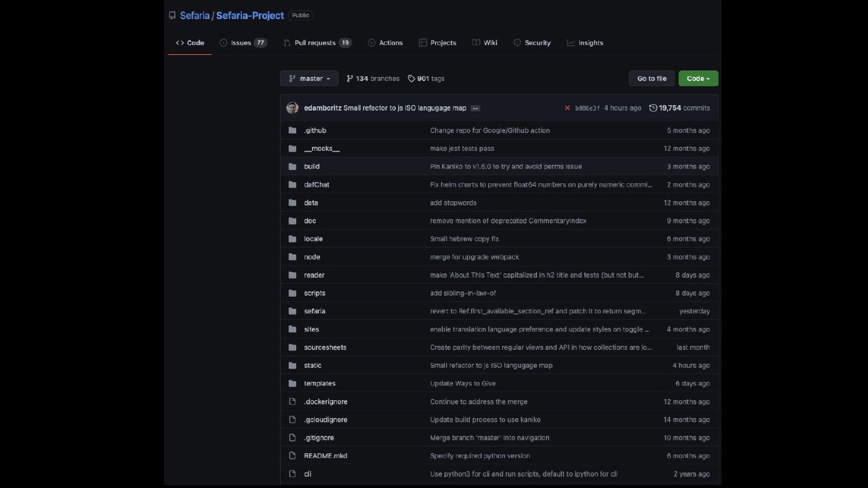Open the 901 tags link
868x488 pixels.
click(426, 79)
